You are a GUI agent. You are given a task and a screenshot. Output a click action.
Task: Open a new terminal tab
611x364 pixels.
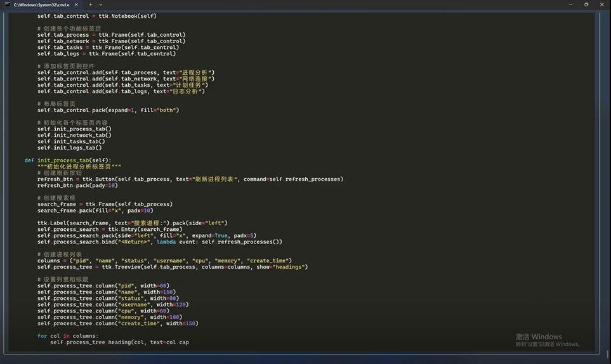click(x=90, y=4)
